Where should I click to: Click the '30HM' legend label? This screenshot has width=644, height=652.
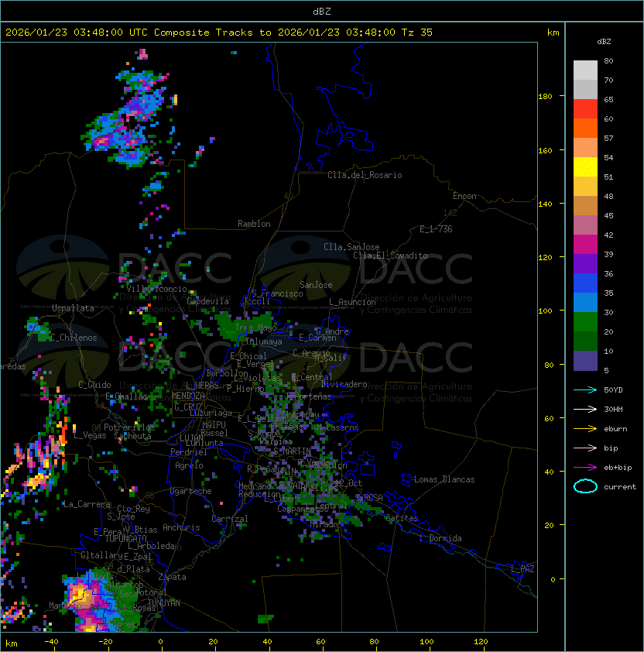[613, 410]
